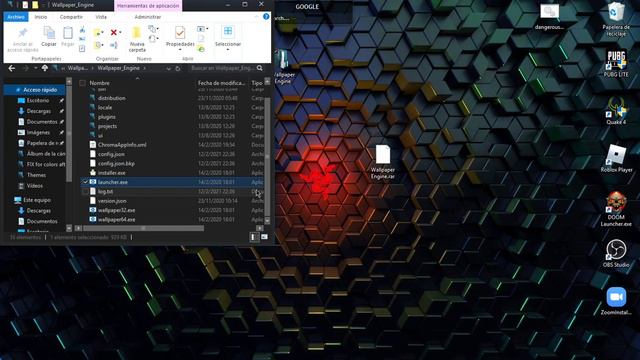Click Anclar al acceso rápido pin
640x360 pixels.
pyautogui.click(x=23, y=40)
